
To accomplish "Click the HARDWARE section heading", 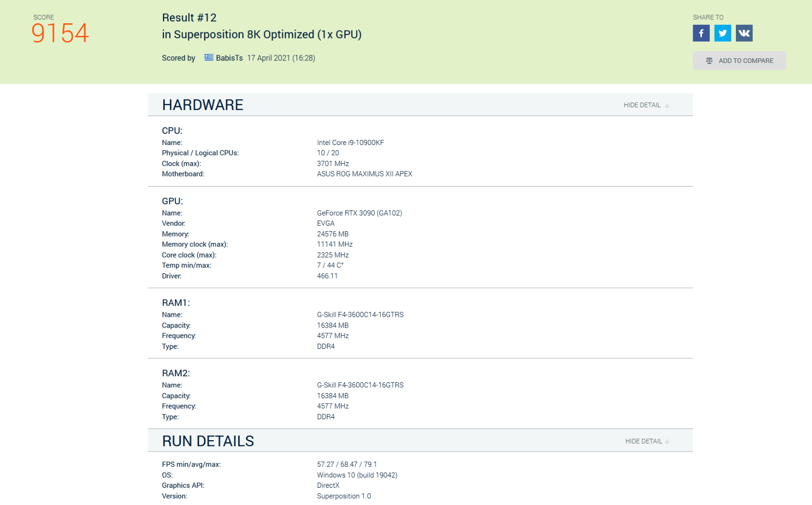I will point(202,105).
